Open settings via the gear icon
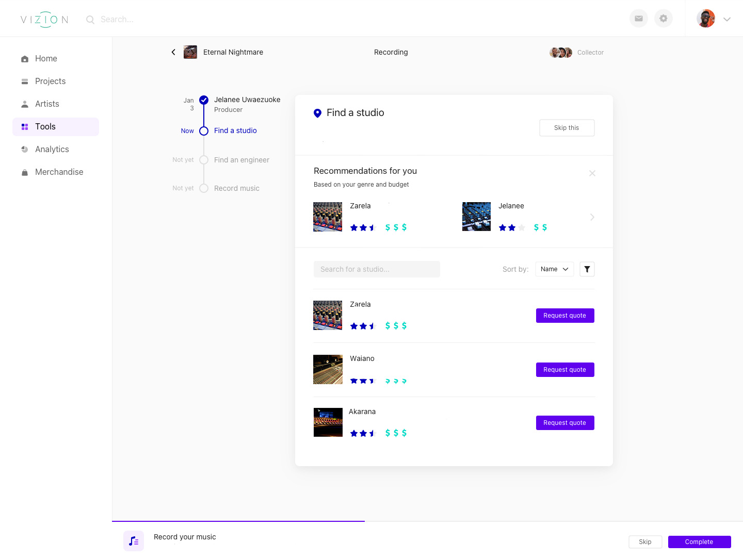Screen dimensions: 743x560 [663, 19]
